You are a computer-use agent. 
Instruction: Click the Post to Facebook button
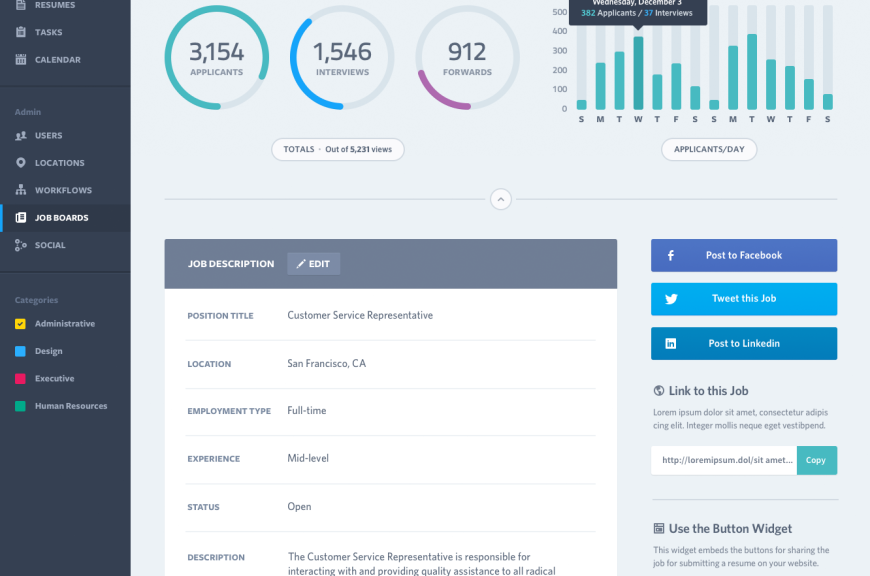[x=744, y=255]
